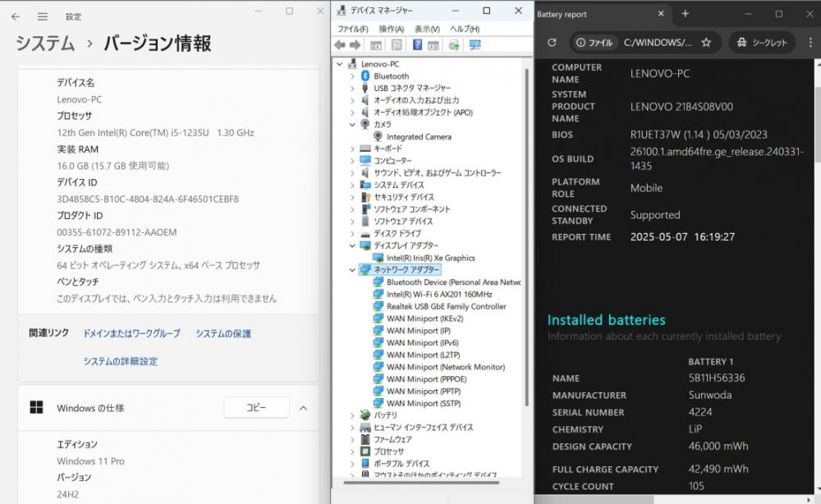This screenshot has height=504, width=821.
Task: Close the Battery report tab
Action: 661,14
